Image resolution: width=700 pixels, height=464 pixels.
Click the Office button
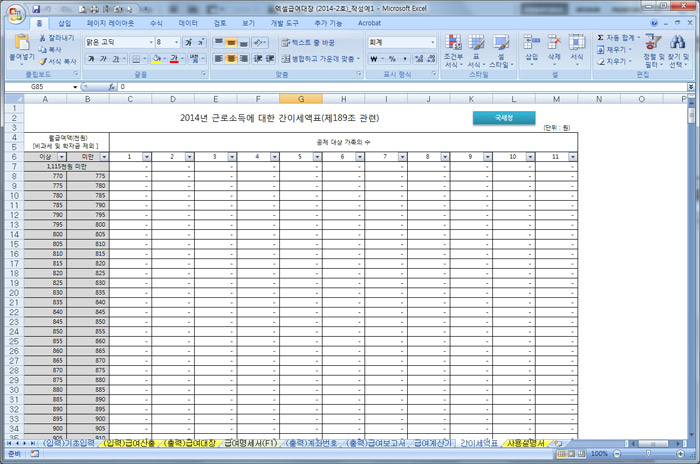click(x=16, y=13)
